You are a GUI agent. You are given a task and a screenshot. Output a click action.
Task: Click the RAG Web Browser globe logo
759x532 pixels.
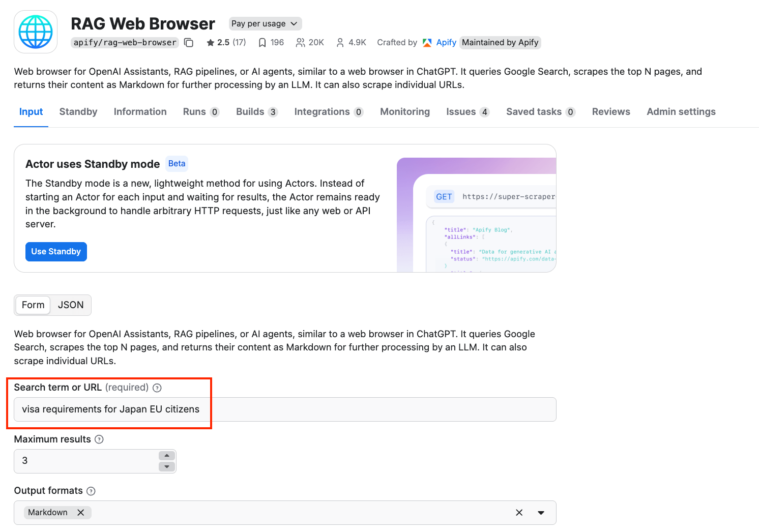pyautogui.click(x=36, y=32)
